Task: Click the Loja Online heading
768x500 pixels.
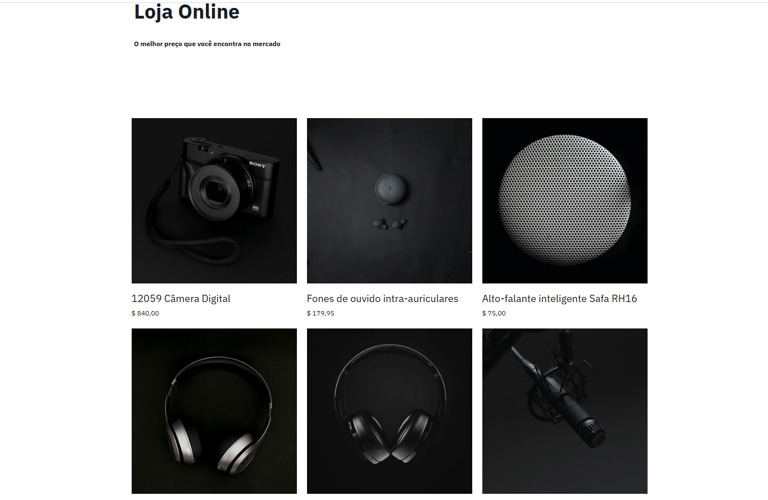Action: click(187, 12)
